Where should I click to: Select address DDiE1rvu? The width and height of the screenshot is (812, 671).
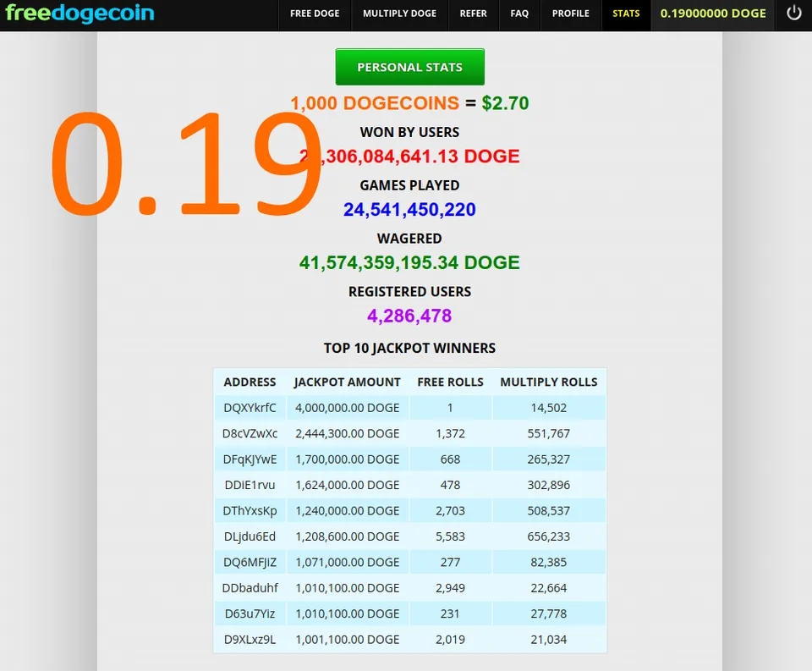250,485
